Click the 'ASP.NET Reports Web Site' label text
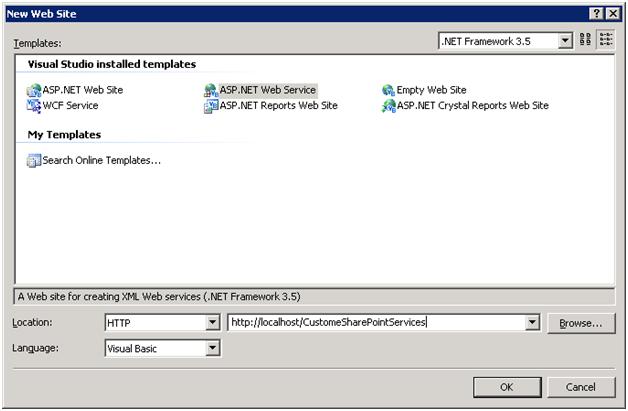628x411 pixels. point(279,106)
